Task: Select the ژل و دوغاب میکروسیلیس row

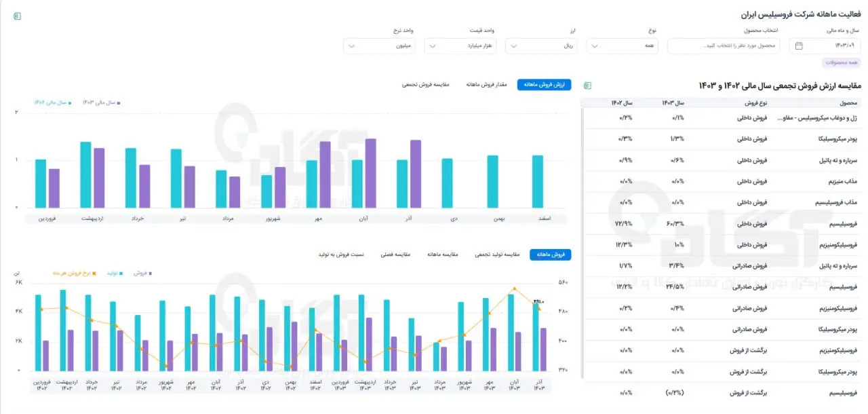Action: 722,117
